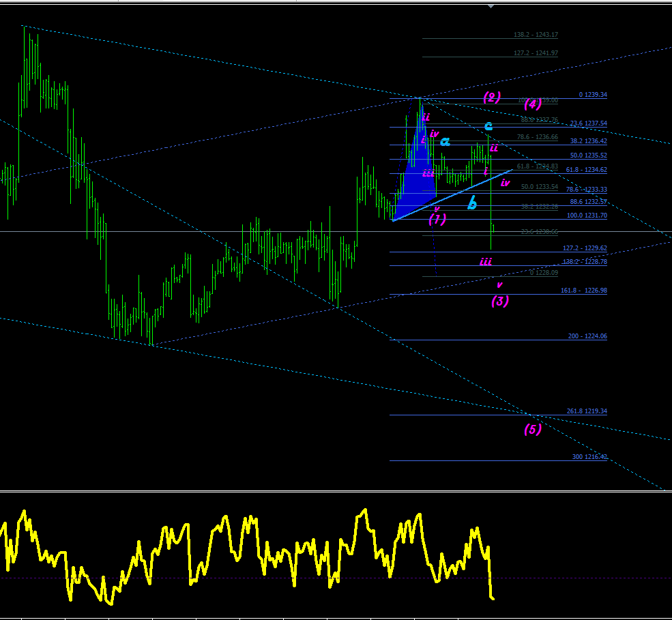
Task: Click the solid blue trendline above label 'b'
Action: tap(452, 195)
